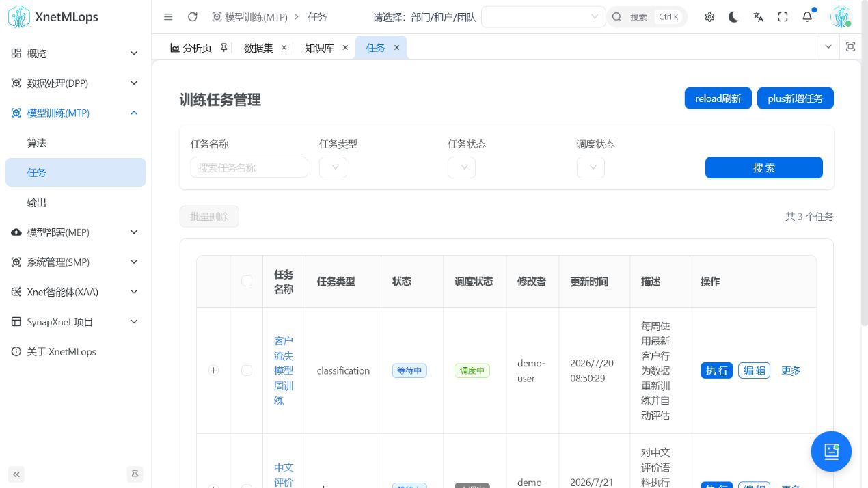Open the 任务类型 filter dropdown

click(333, 167)
